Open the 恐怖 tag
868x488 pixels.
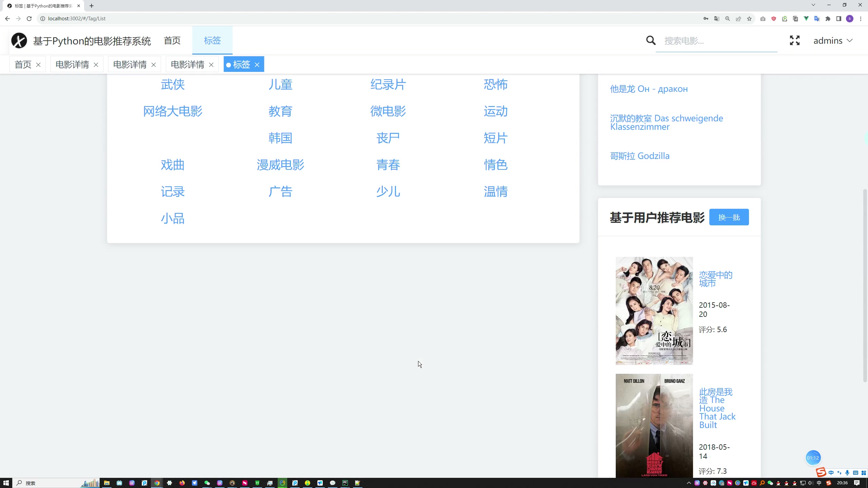point(496,84)
